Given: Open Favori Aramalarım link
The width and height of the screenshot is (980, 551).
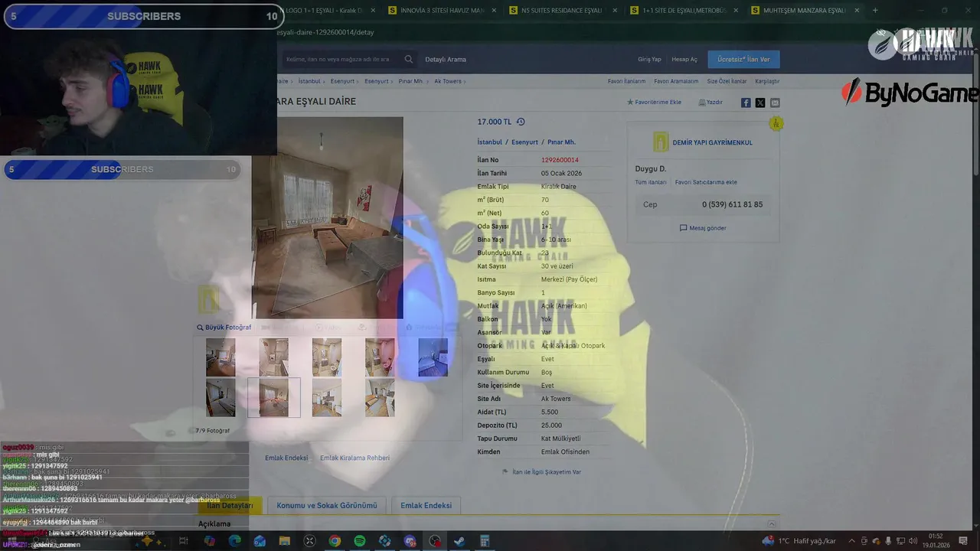Looking at the screenshot, I should pyautogui.click(x=676, y=81).
